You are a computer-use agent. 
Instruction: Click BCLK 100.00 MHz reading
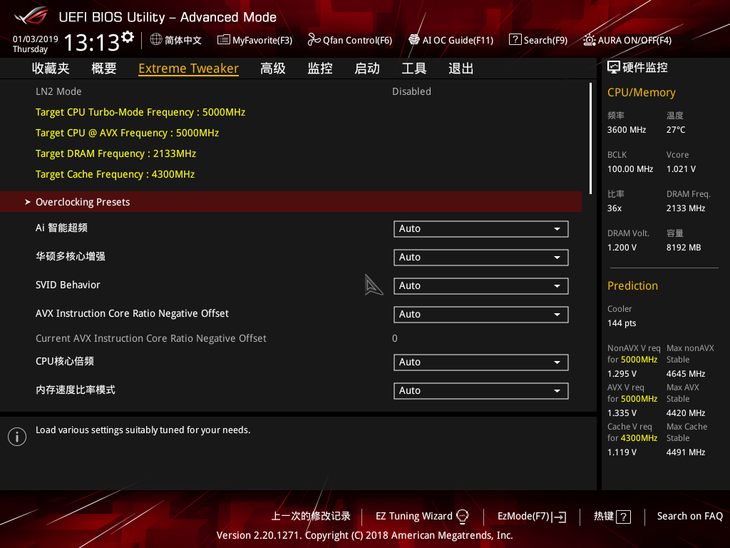coord(630,169)
